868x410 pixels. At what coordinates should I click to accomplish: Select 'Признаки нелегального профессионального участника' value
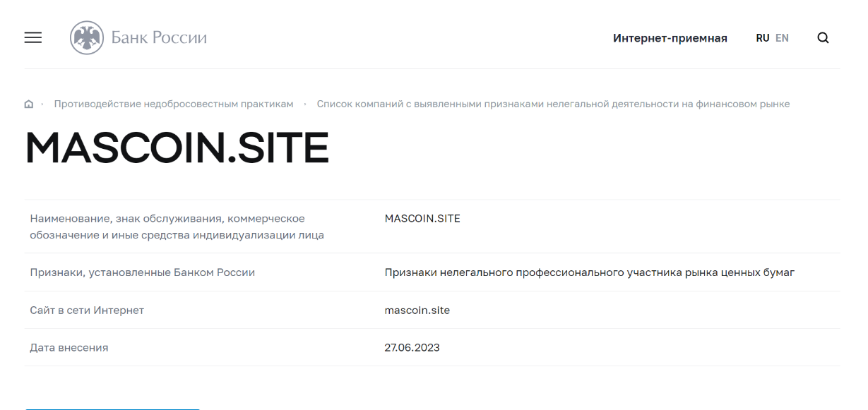point(590,272)
